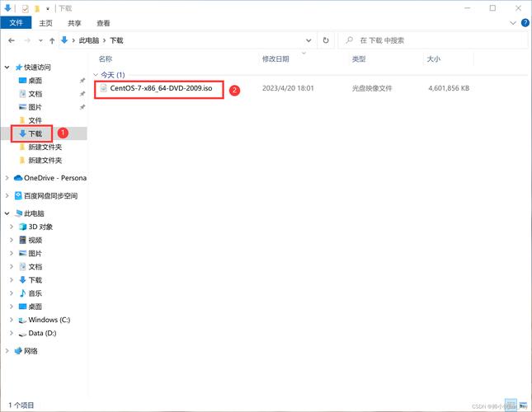This screenshot has height=412, width=532.
Task: Open the Data (D:) drive
Action: coord(42,333)
